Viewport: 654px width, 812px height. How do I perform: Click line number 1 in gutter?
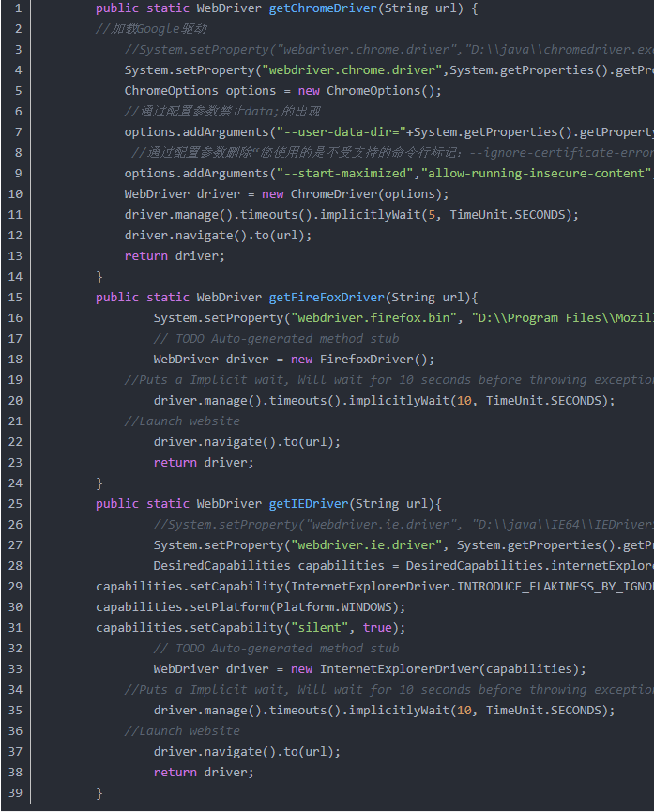pos(18,8)
